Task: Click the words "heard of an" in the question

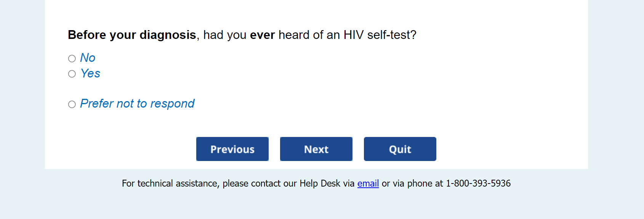Action: click(309, 35)
